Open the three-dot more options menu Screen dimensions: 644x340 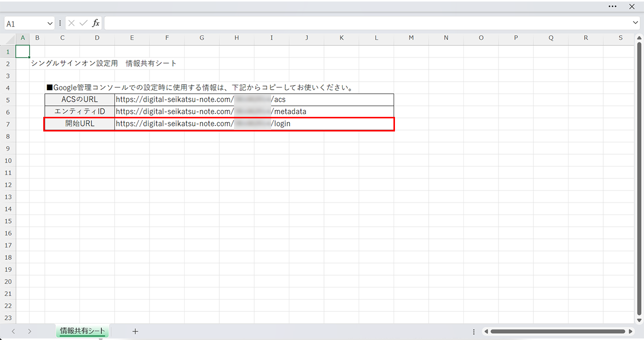click(612, 7)
